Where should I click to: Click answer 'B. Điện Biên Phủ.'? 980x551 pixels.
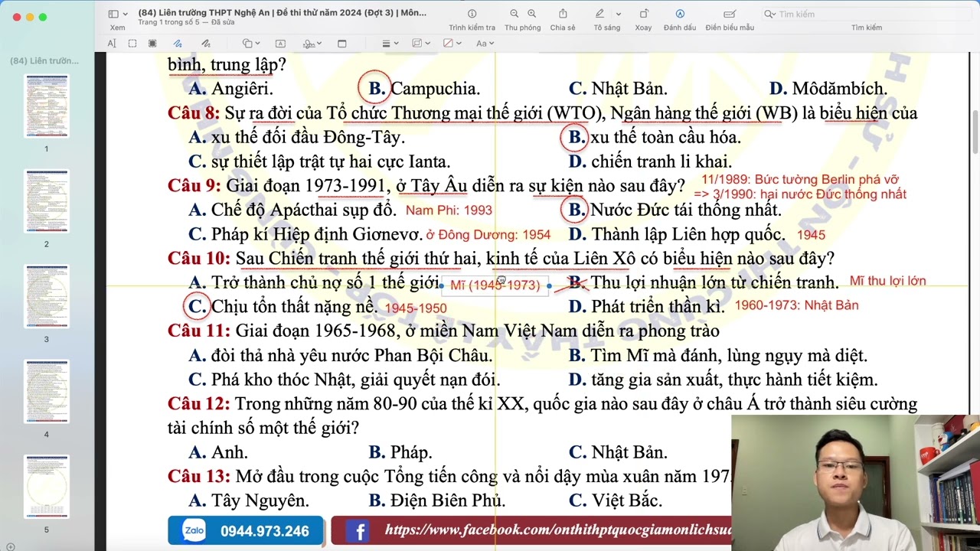437,500
